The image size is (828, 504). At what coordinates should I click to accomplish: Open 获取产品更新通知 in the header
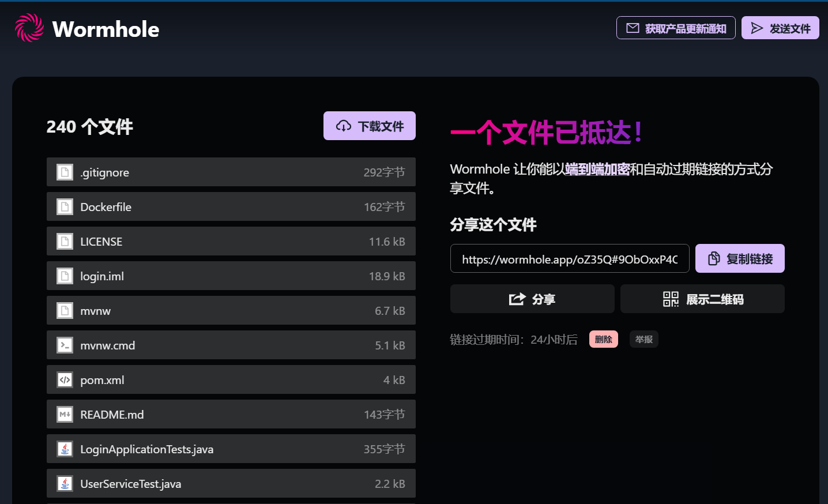click(675, 28)
